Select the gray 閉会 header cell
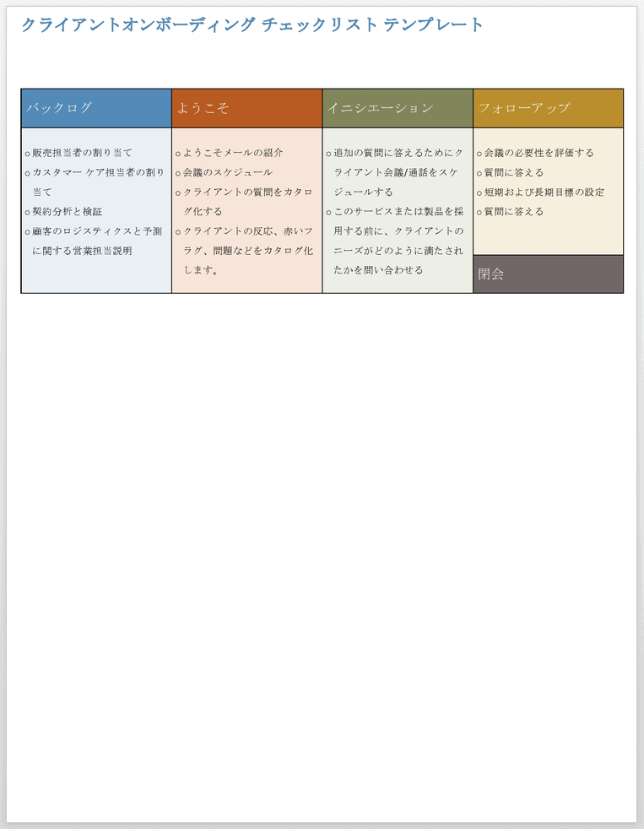The image size is (644, 829). point(548,274)
